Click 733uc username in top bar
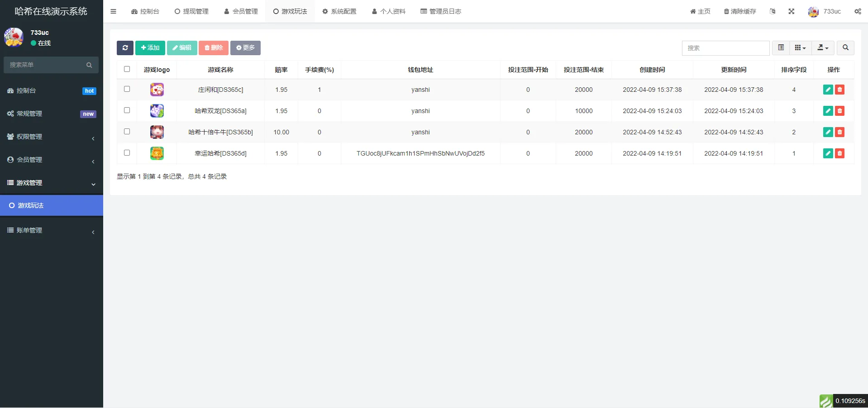The height and width of the screenshot is (408, 868). [x=832, y=11]
